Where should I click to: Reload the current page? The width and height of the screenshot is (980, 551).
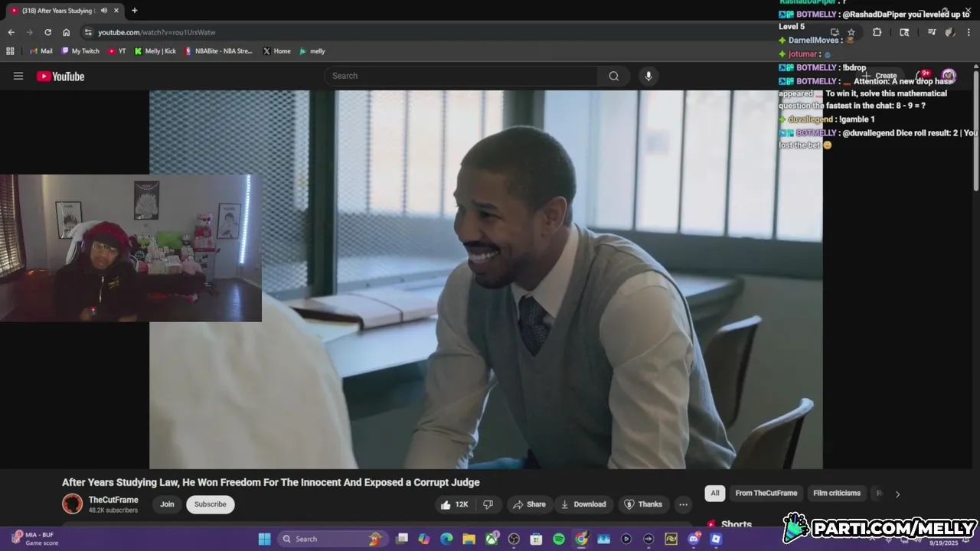click(47, 32)
